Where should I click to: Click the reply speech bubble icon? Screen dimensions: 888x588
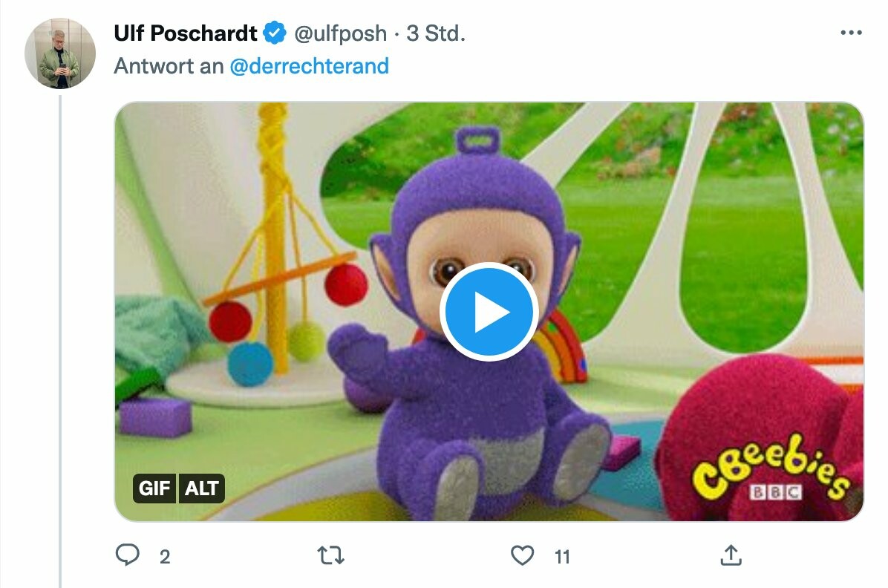point(128,555)
